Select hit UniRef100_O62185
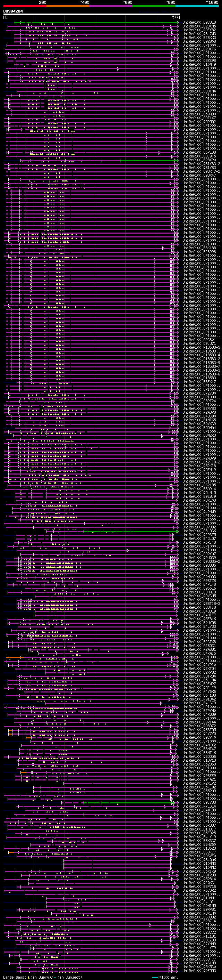This screenshot has width=222, height=980. pyautogui.click(x=199, y=485)
